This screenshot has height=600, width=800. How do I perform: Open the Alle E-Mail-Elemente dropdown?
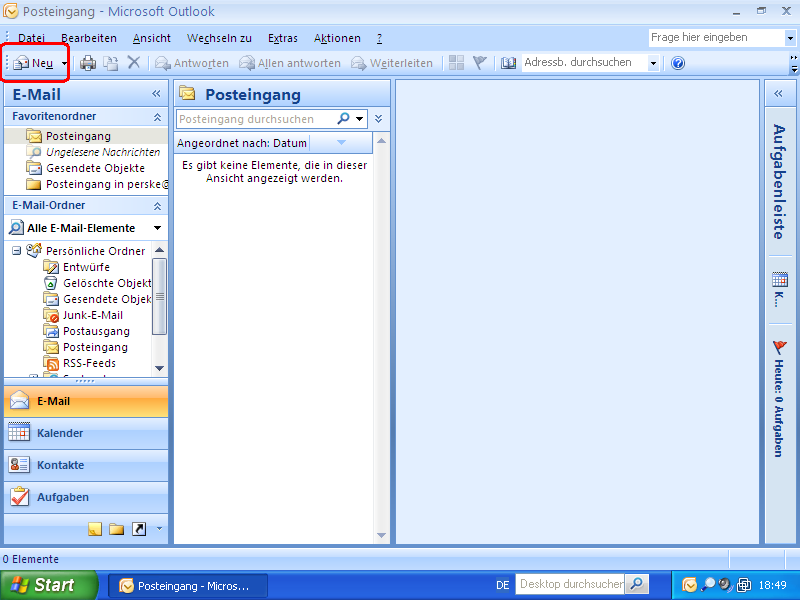coord(157,227)
